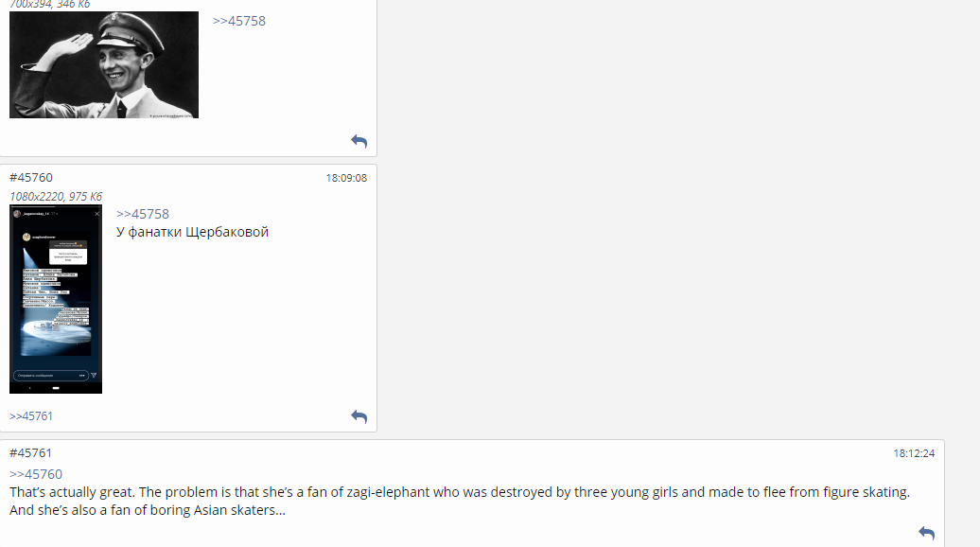Click the file info '700x394, 346 Кб'
This screenshot has height=547, width=980.
tap(50, 5)
